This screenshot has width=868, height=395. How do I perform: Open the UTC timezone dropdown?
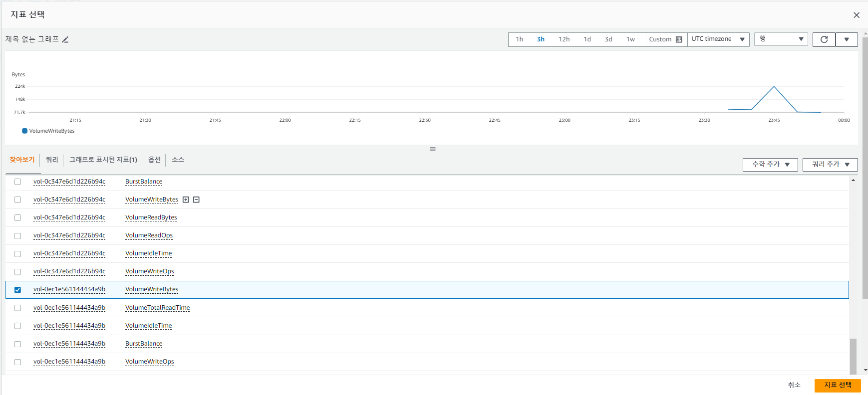pos(718,39)
